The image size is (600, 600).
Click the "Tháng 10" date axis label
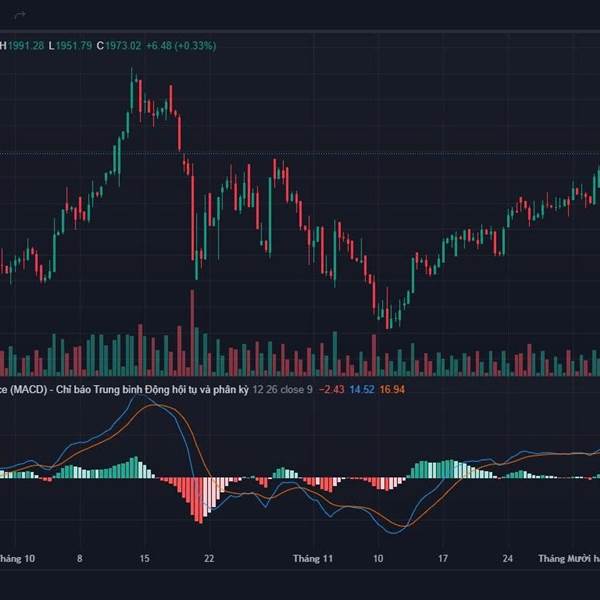pos(17,559)
